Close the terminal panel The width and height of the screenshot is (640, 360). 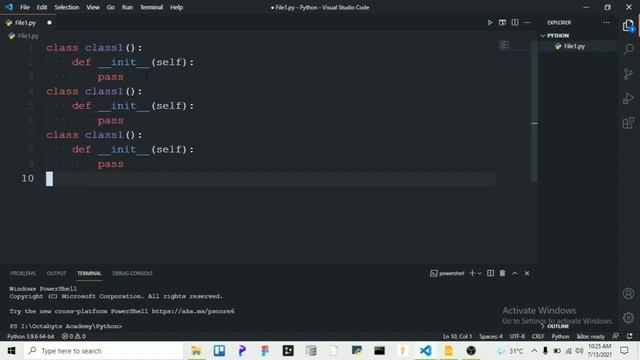(527, 273)
